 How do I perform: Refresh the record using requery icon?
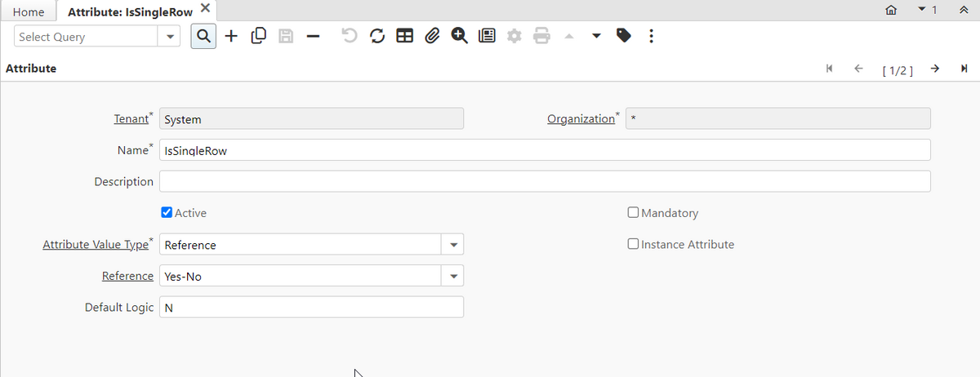pyautogui.click(x=376, y=36)
